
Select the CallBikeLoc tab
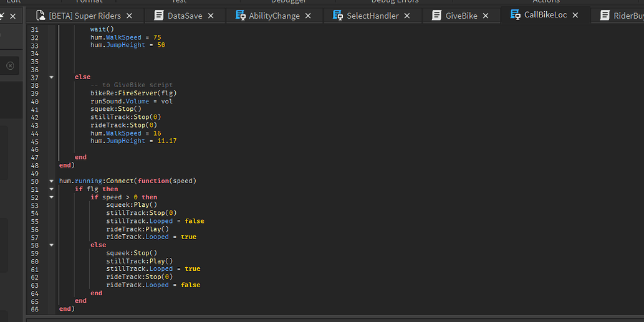pos(545,15)
